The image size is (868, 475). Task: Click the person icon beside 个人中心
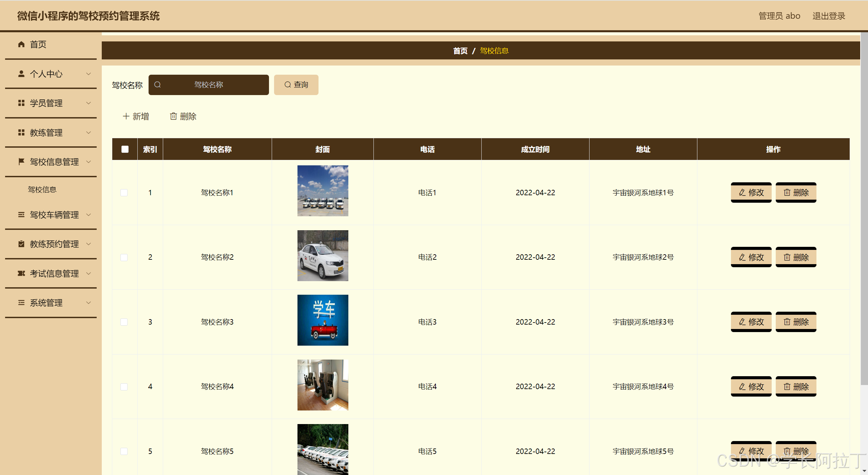[21, 74]
